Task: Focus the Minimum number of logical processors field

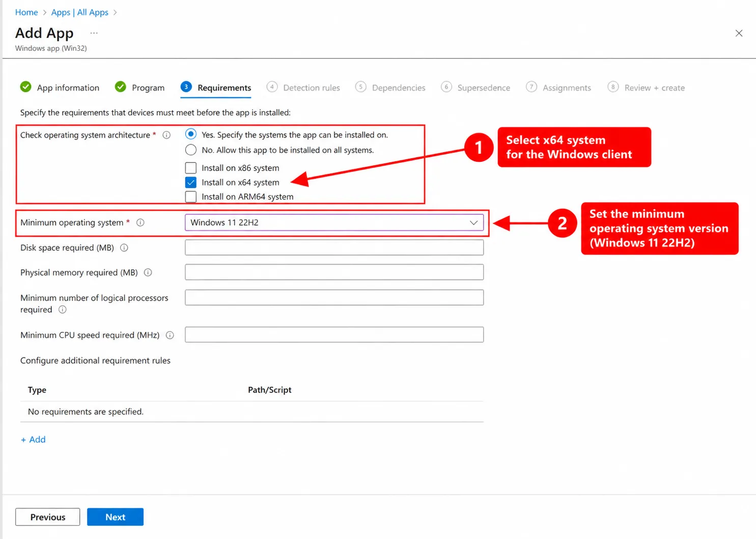Action: point(334,297)
